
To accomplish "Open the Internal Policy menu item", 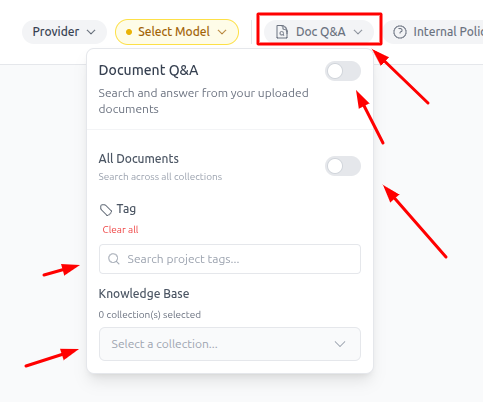I will pyautogui.click(x=435, y=32).
